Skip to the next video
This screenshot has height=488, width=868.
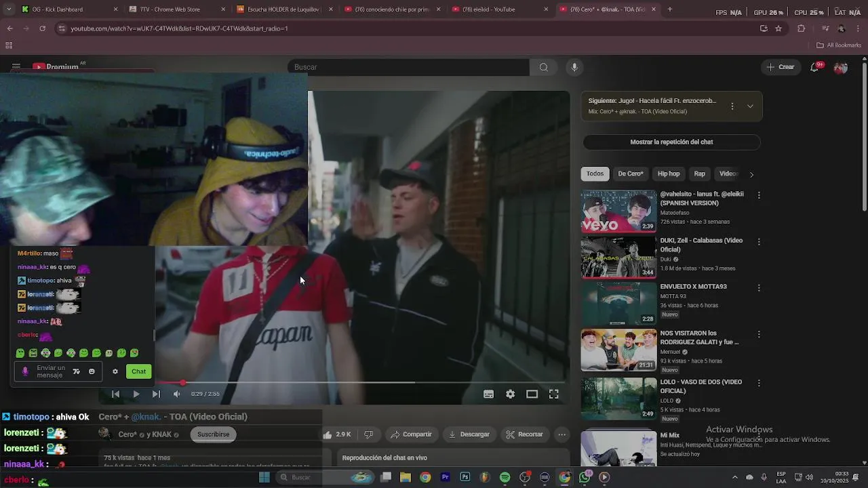[156, 394]
